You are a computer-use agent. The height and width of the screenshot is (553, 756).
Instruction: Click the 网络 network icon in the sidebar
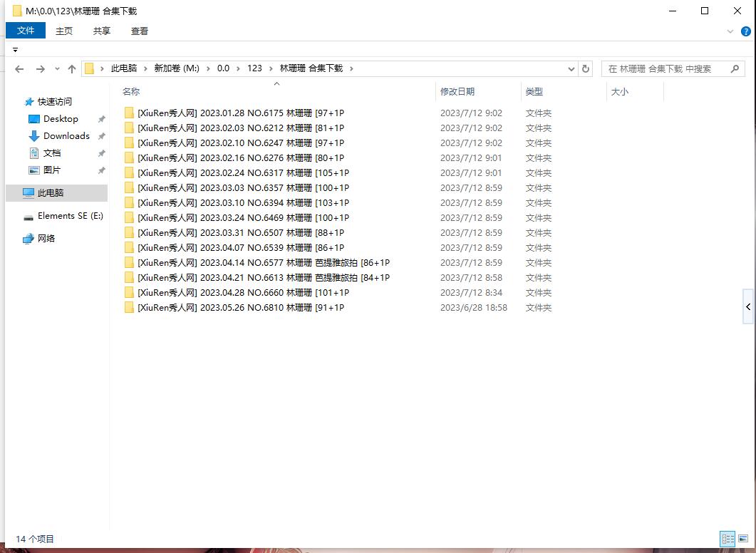click(29, 239)
